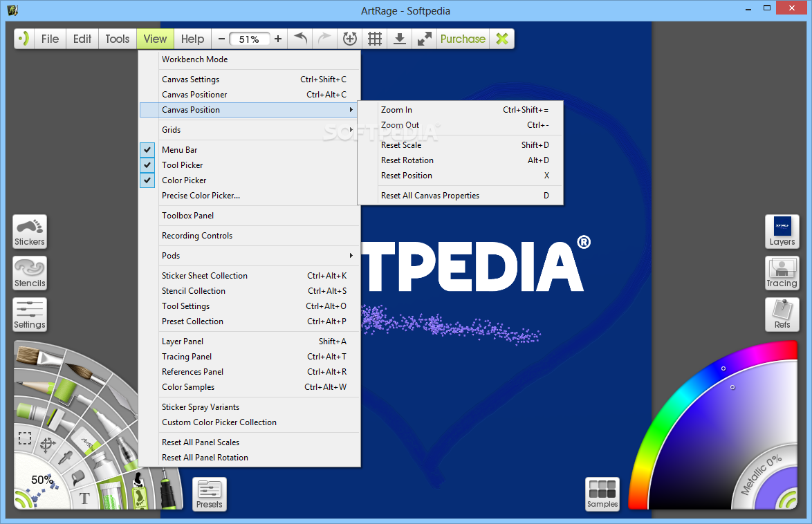812x524 pixels.
Task: Select the fill bucket tool
Action: 77,476
